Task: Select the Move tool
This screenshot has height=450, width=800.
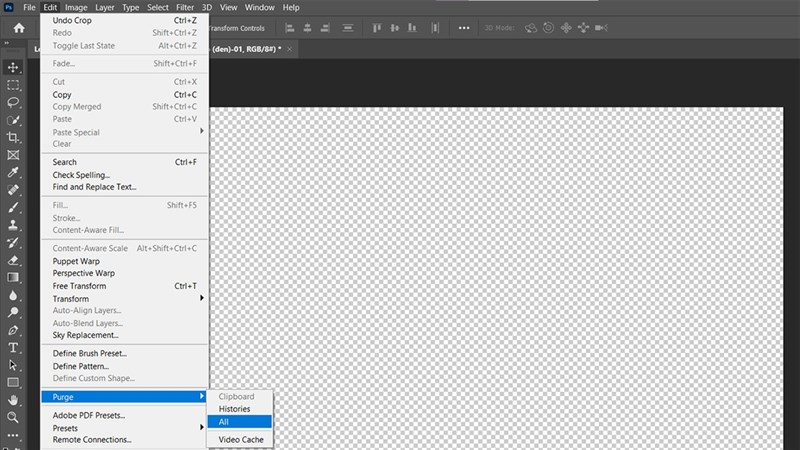Action: point(13,67)
